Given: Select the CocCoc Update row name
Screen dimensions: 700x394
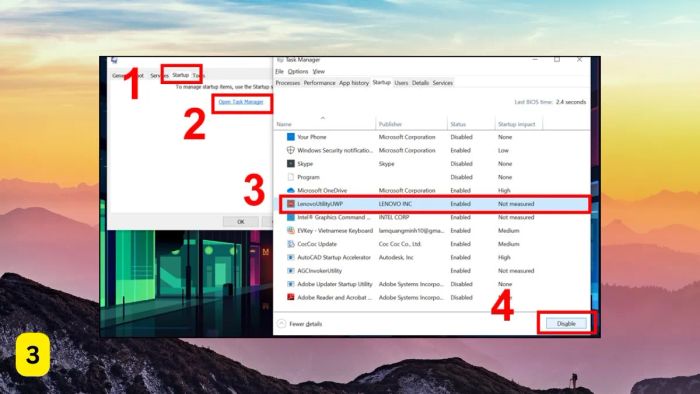Looking at the screenshot, I should [x=317, y=244].
